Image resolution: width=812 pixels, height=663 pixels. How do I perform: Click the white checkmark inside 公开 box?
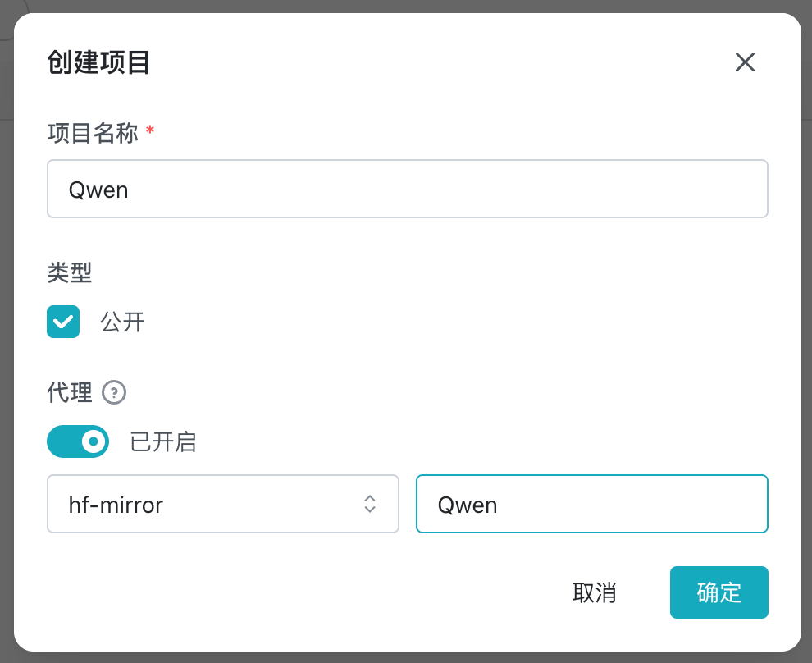63,322
